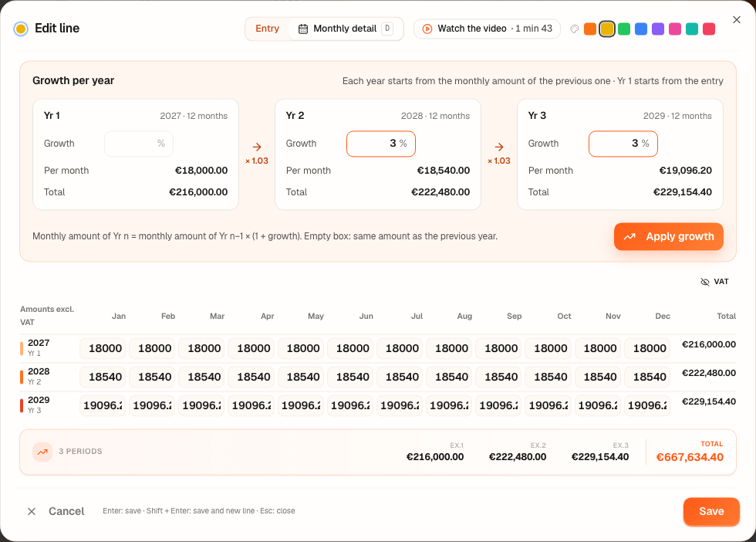Edit the 2027 April amount cell

pos(251,348)
